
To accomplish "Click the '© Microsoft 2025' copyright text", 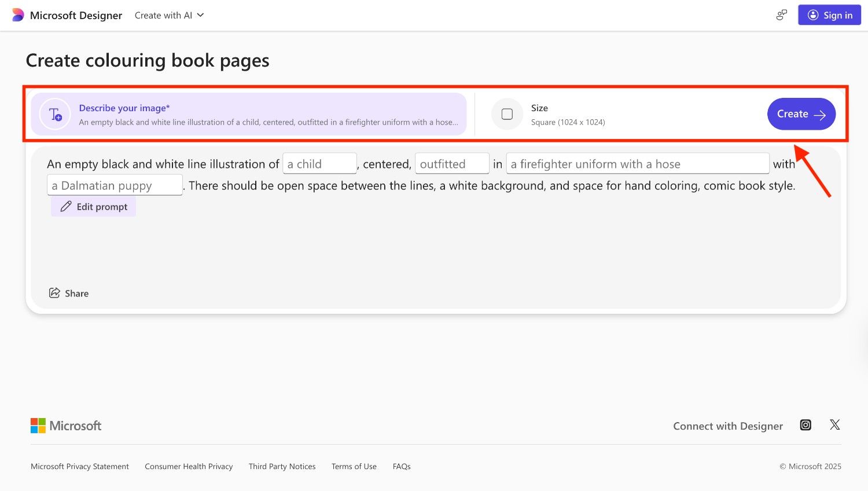I will click(x=810, y=466).
